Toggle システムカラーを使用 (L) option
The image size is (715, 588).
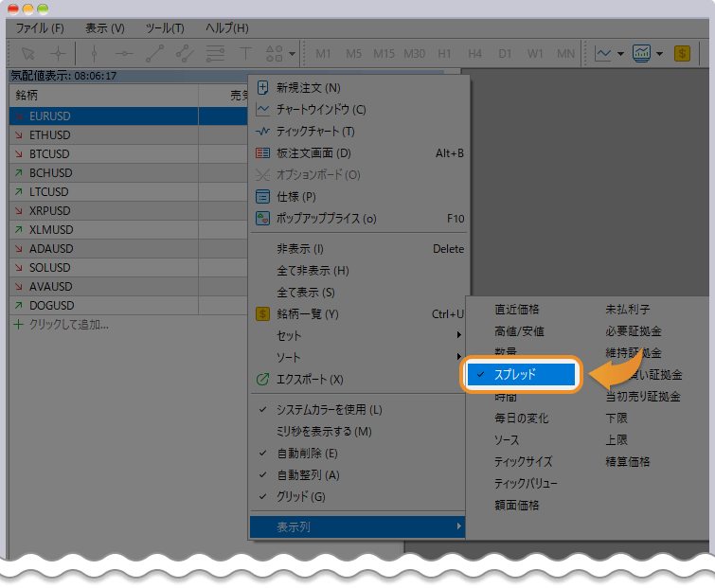click(358, 410)
